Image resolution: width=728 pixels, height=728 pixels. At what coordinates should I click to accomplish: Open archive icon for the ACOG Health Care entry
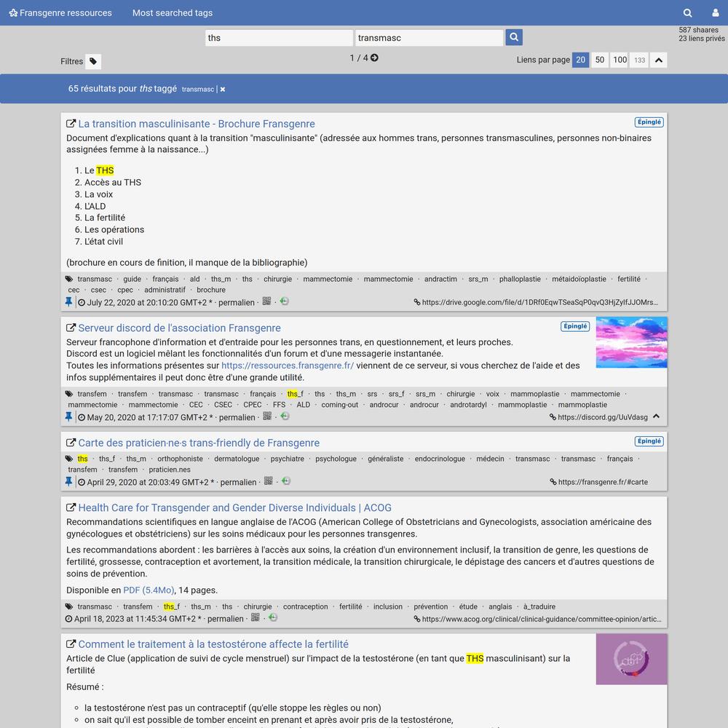[x=273, y=617]
